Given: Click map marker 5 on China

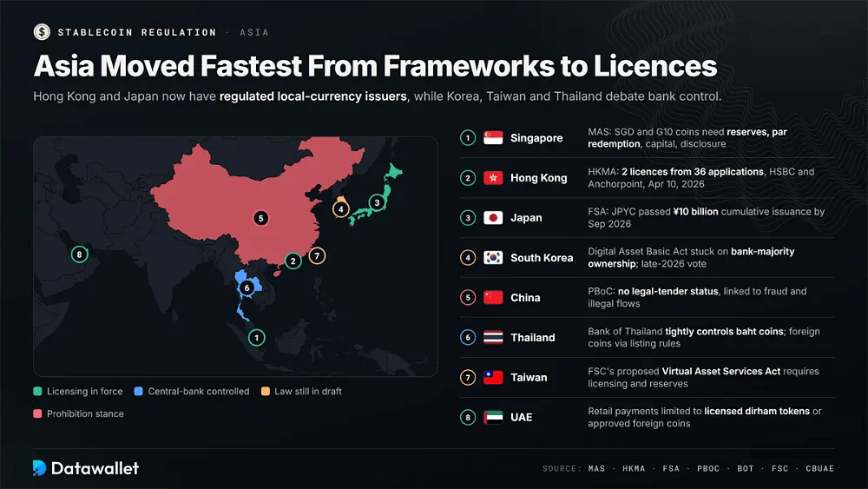Looking at the screenshot, I should (260, 218).
